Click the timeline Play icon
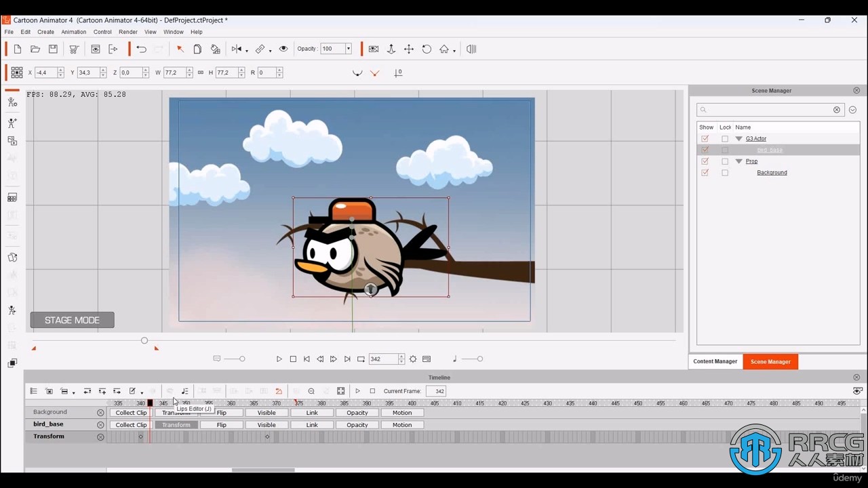 coord(357,391)
